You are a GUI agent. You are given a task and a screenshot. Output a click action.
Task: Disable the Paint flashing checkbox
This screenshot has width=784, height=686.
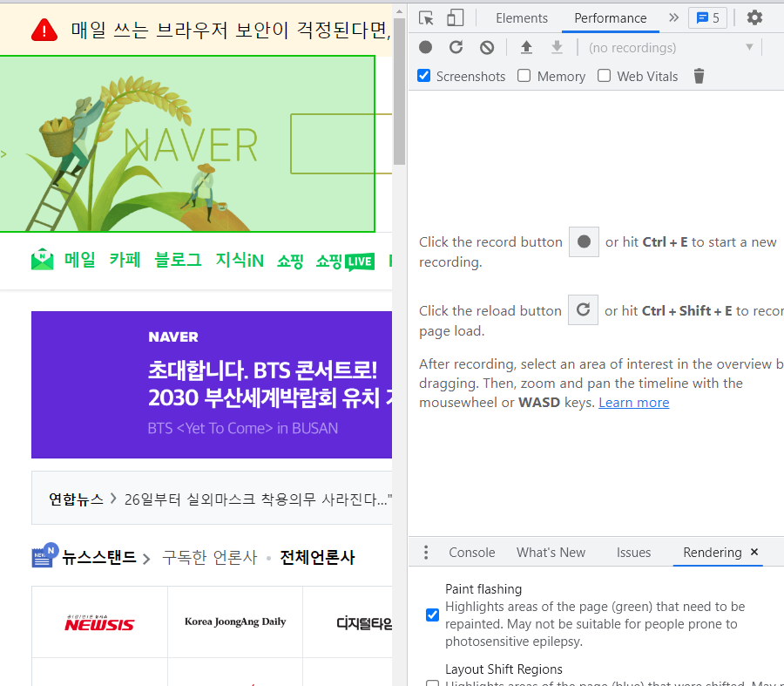[432, 615]
